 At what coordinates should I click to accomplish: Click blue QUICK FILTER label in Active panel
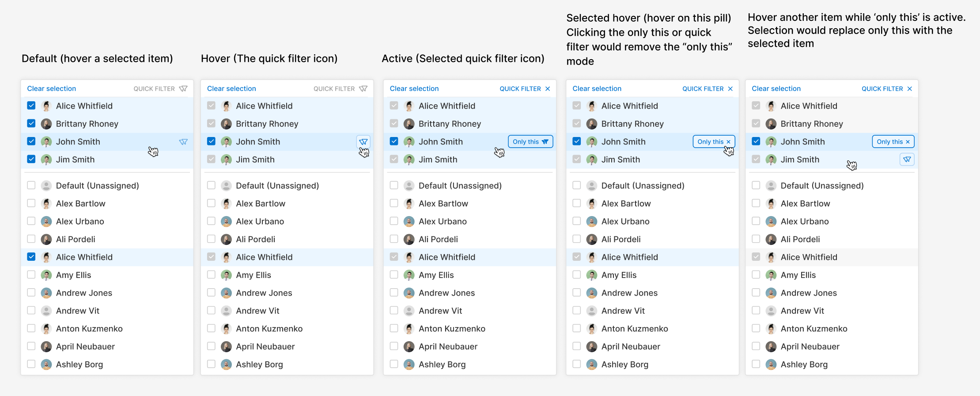pyautogui.click(x=520, y=89)
